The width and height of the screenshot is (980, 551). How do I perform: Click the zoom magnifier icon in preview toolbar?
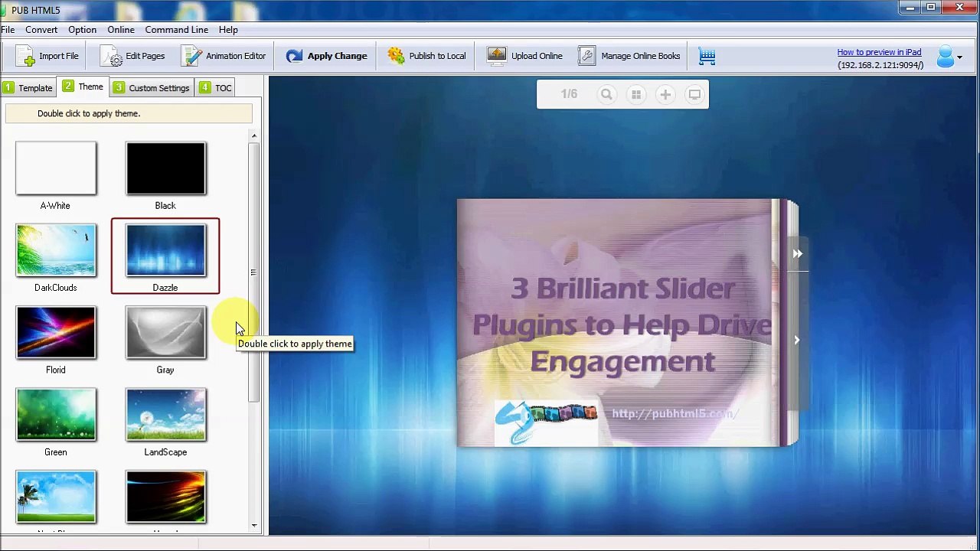(x=606, y=95)
